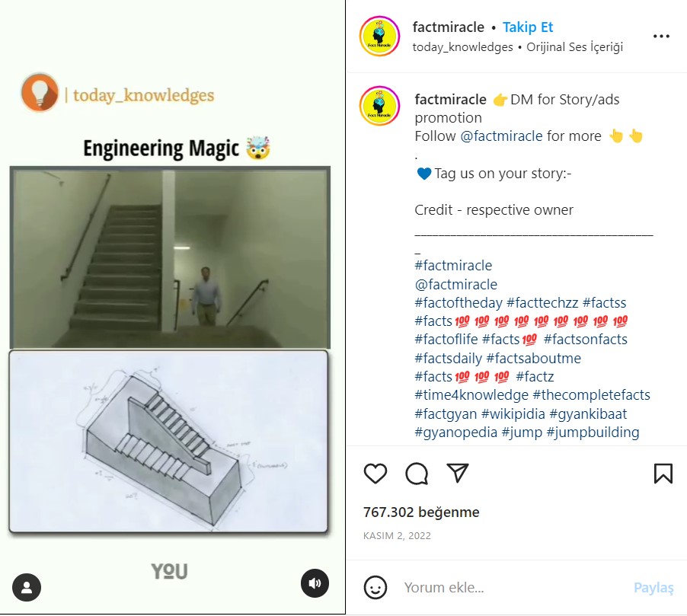Open the three-dot more options menu
Image resolution: width=687 pixels, height=616 pixels.
click(661, 37)
